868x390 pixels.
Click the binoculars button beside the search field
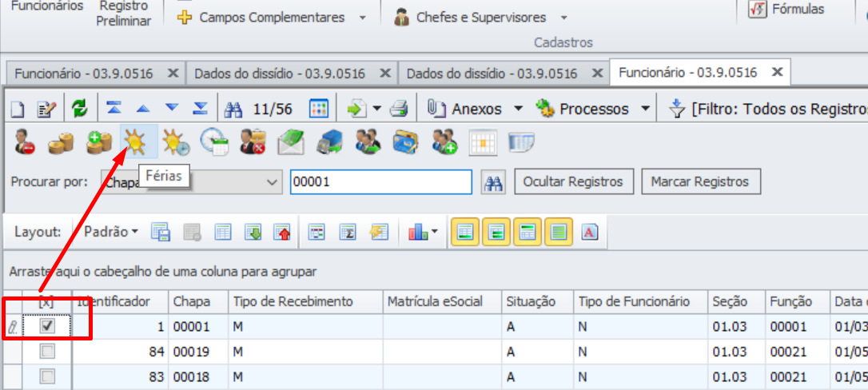(x=492, y=182)
